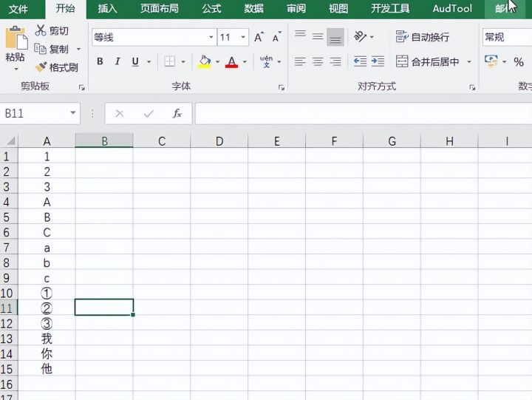Open font size dropdown 11
The width and height of the screenshot is (532, 400).
tap(243, 37)
